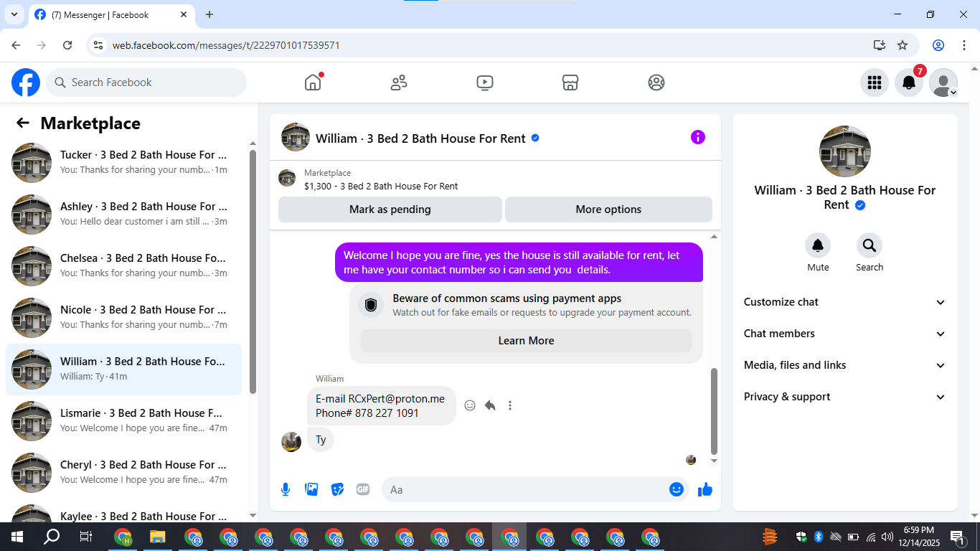Open Windows action center notifications
This screenshot has height=551, width=980.
point(957,537)
